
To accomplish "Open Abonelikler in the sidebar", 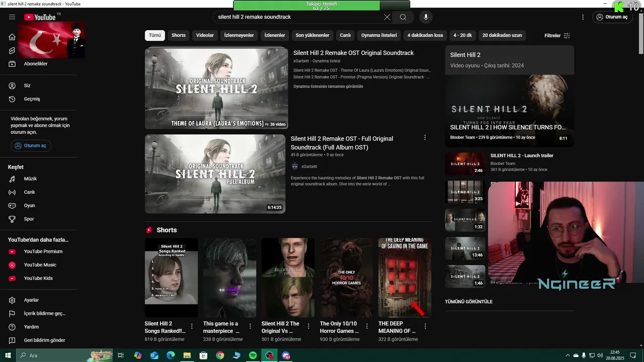I will click(36, 64).
